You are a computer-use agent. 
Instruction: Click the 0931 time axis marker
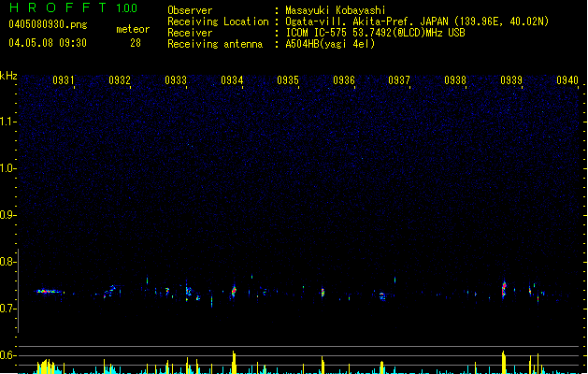pyautogui.click(x=63, y=80)
